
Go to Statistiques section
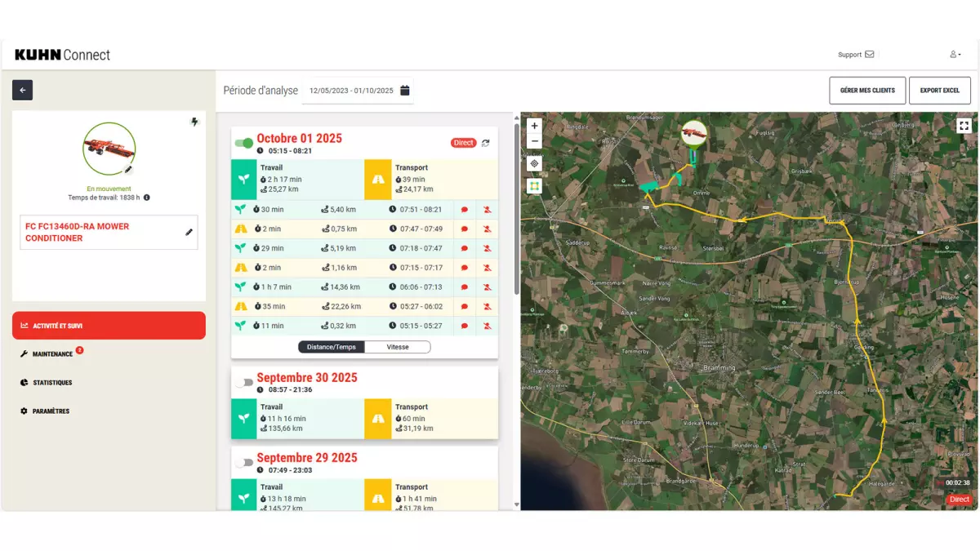(x=52, y=383)
